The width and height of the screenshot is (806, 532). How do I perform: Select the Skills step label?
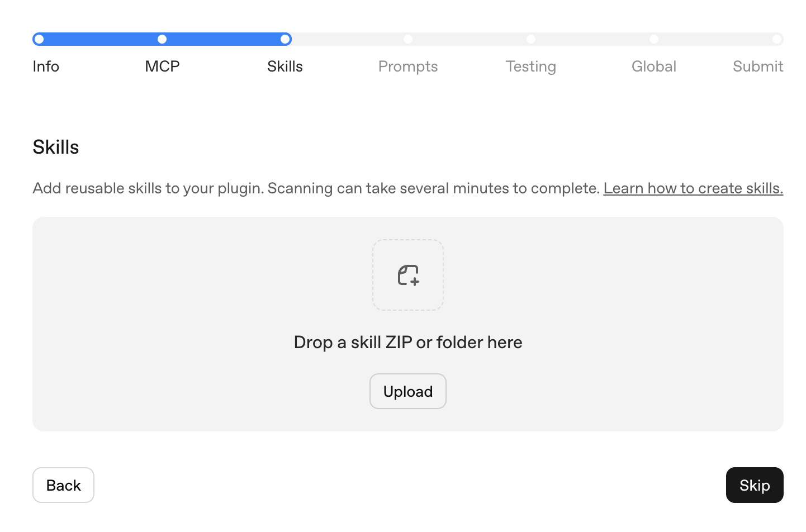click(x=285, y=66)
